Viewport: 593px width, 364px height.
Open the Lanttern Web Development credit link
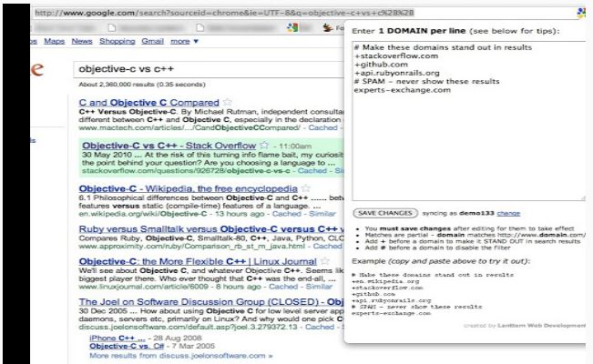click(542, 326)
